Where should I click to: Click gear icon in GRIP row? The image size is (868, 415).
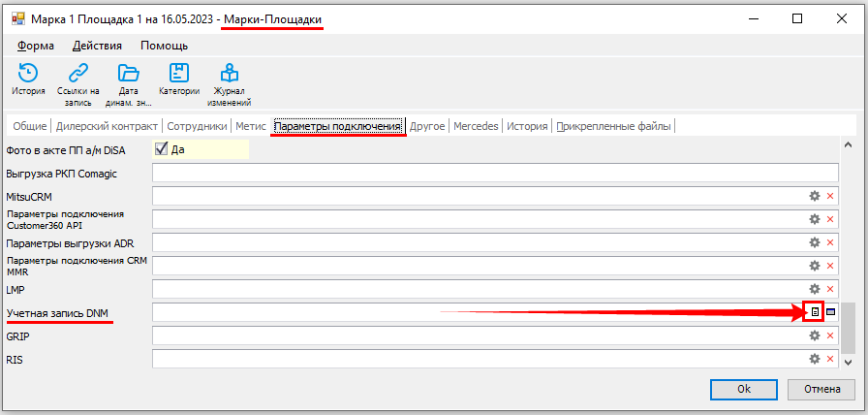(x=815, y=335)
